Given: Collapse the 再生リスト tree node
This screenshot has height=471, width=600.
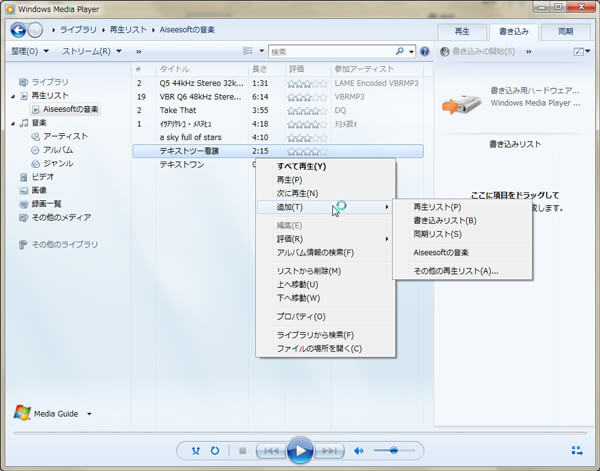Looking at the screenshot, I should pos(13,96).
